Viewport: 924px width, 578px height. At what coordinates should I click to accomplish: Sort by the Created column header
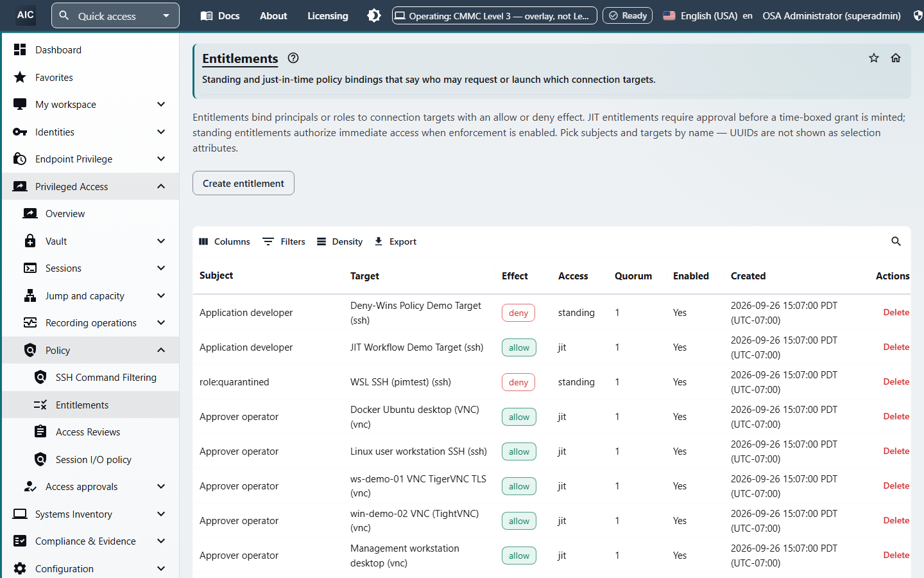tap(748, 276)
